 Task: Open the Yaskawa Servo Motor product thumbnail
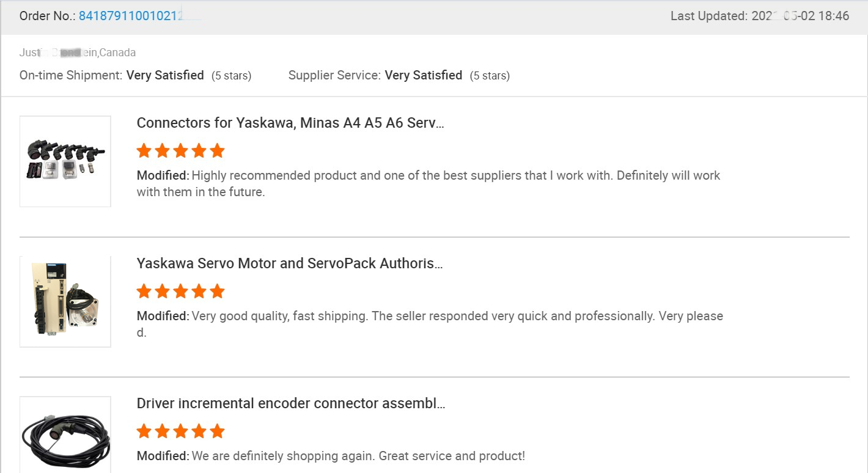[65, 301]
